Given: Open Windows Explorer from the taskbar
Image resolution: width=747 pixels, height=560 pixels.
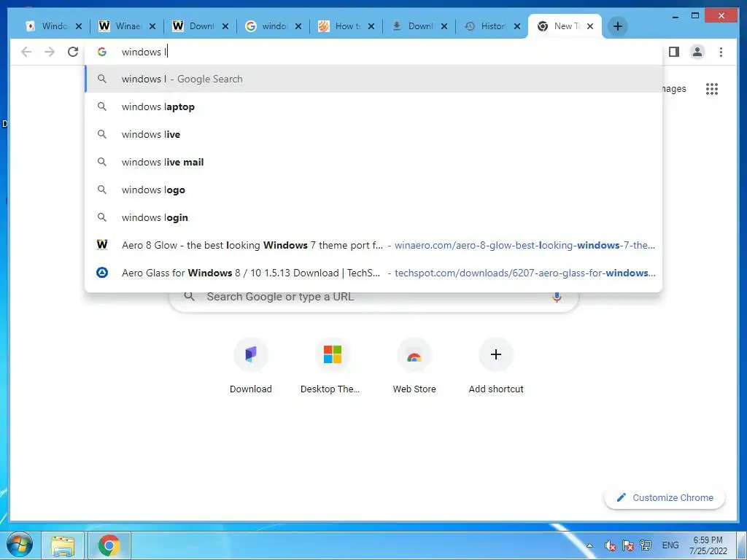Looking at the screenshot, I should point(63,545).
